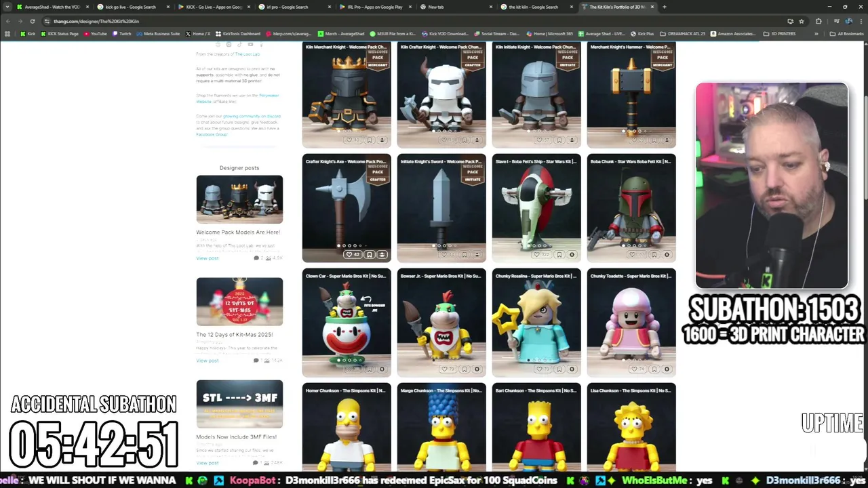Expand the 3D PRINTERS bookmark folder
This screenshot has height=488, width=868.
[780, 33]
